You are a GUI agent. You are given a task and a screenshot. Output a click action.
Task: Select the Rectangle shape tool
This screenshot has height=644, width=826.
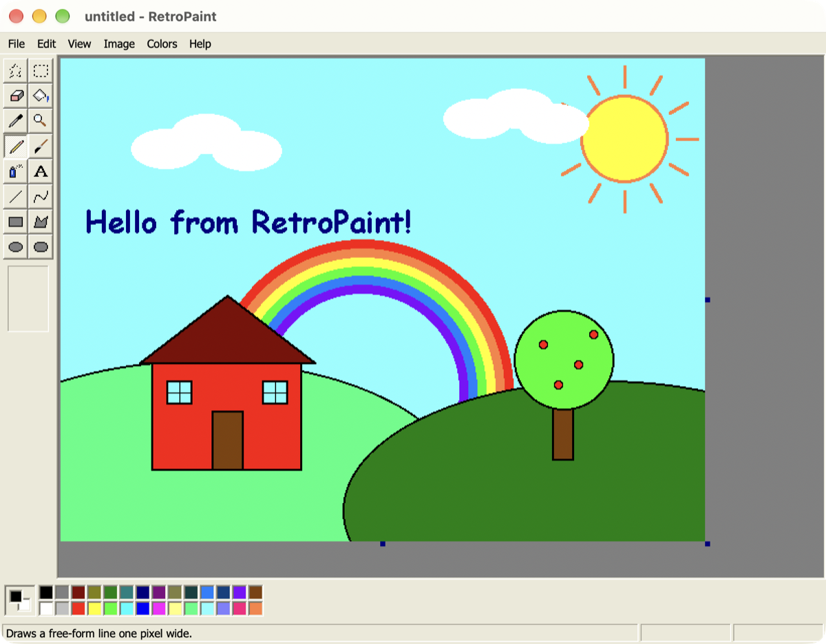[x=16, y=222]
